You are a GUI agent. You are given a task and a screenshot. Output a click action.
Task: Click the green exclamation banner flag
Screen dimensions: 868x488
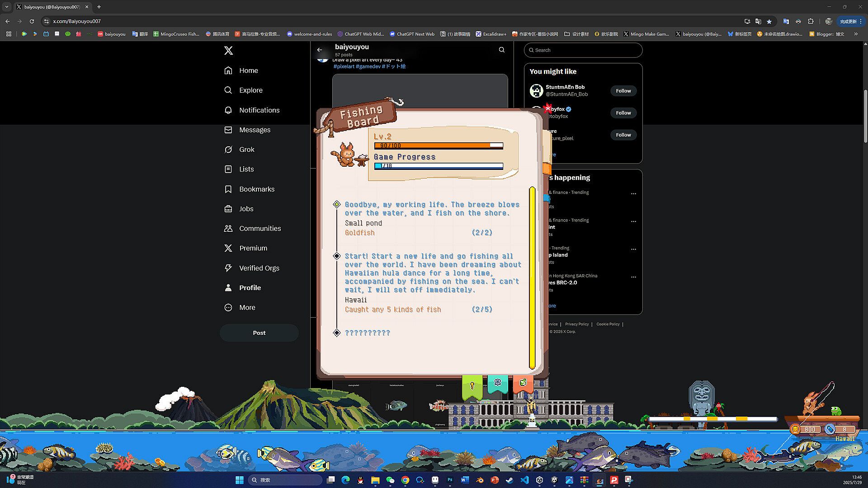pos(472,386)
